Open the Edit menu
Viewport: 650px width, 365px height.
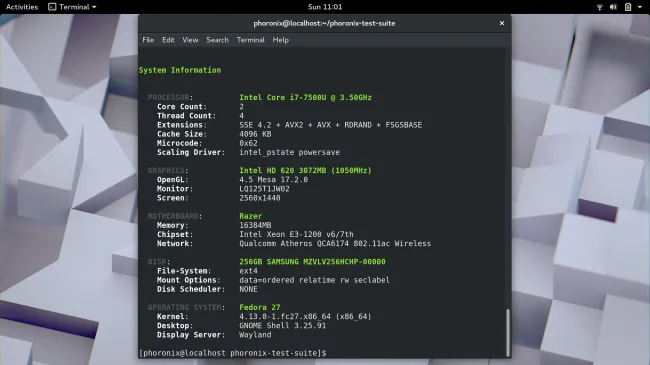(x=168, y=40)
